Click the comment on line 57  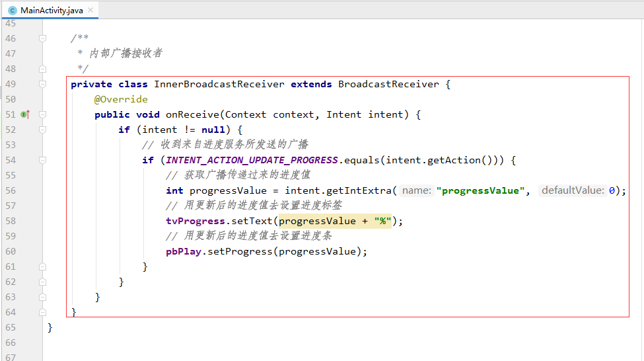pyautogui.click(x=254, y=206)
